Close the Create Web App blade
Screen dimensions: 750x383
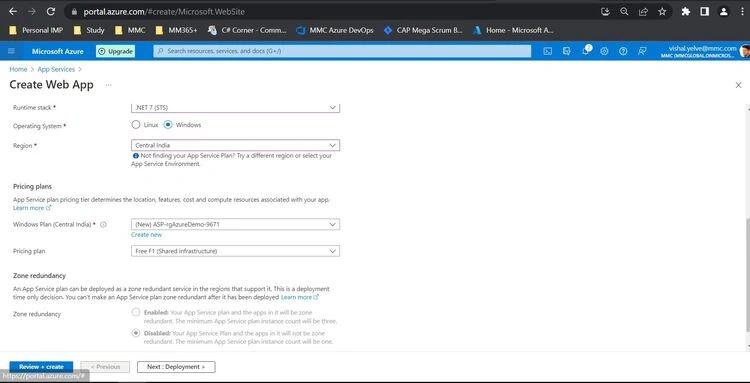pos(738,85)
